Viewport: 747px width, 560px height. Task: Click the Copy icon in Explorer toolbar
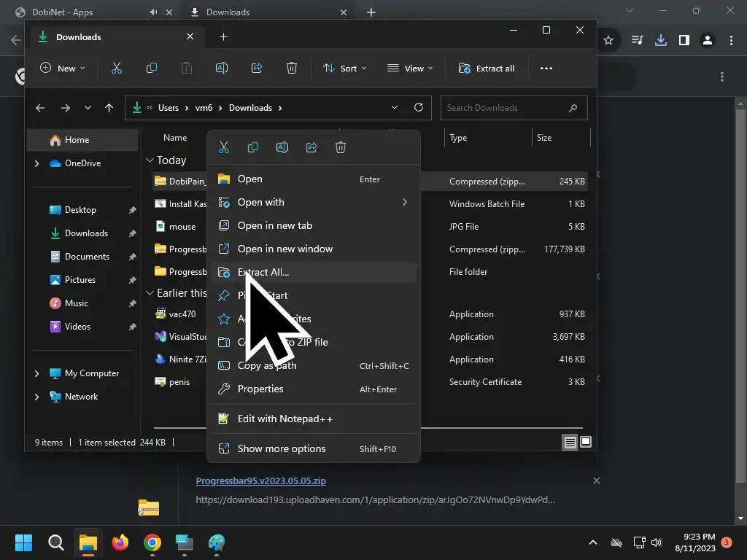click(152, 68)
